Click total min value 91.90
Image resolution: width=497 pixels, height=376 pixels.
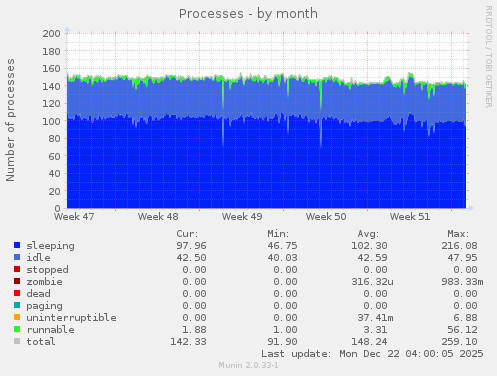282,342
